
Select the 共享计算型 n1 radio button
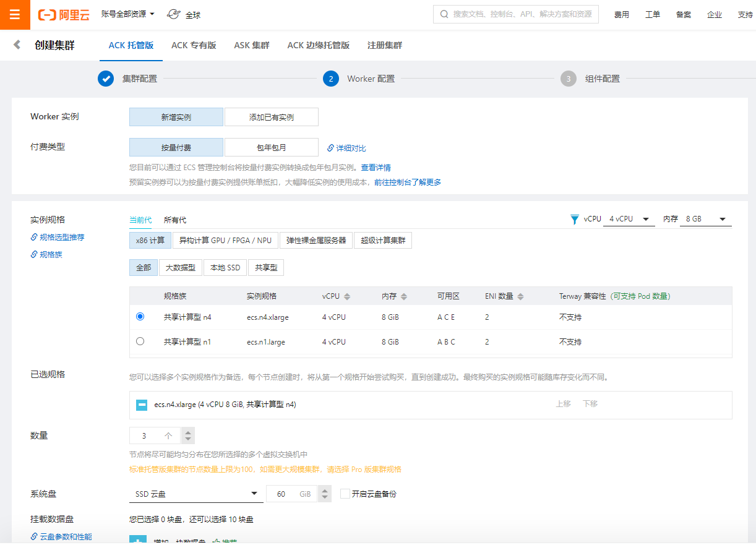click(140, 341)
